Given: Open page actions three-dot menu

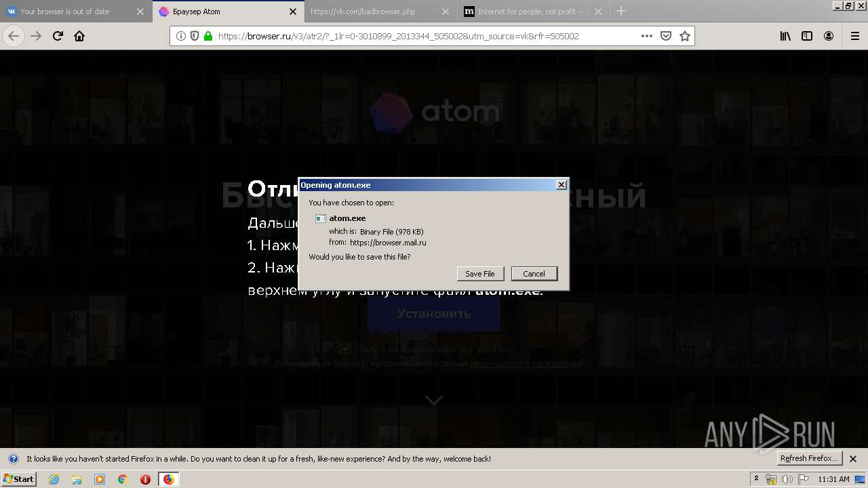Looking at the screenshot, I should (646, 36).
